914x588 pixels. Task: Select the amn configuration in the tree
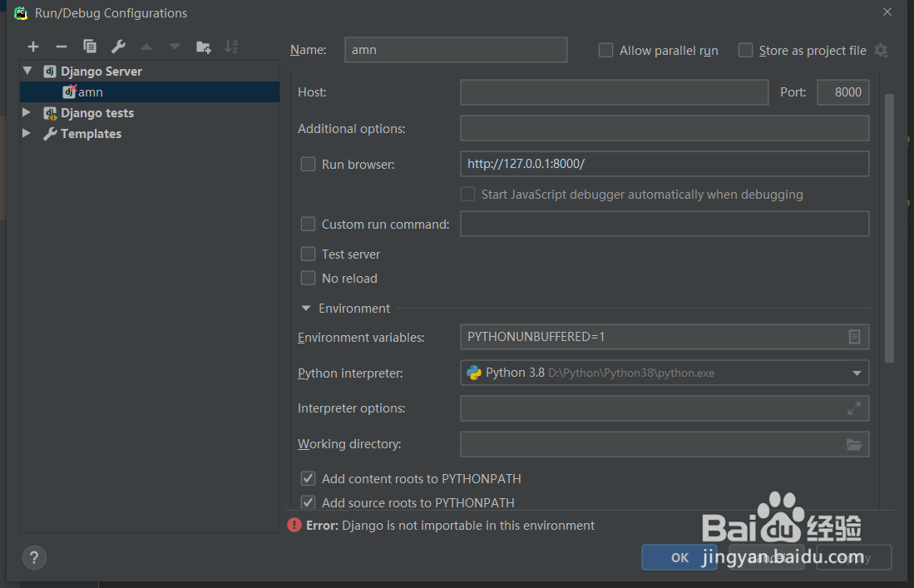pyautogui.click(x=90, y=92)
